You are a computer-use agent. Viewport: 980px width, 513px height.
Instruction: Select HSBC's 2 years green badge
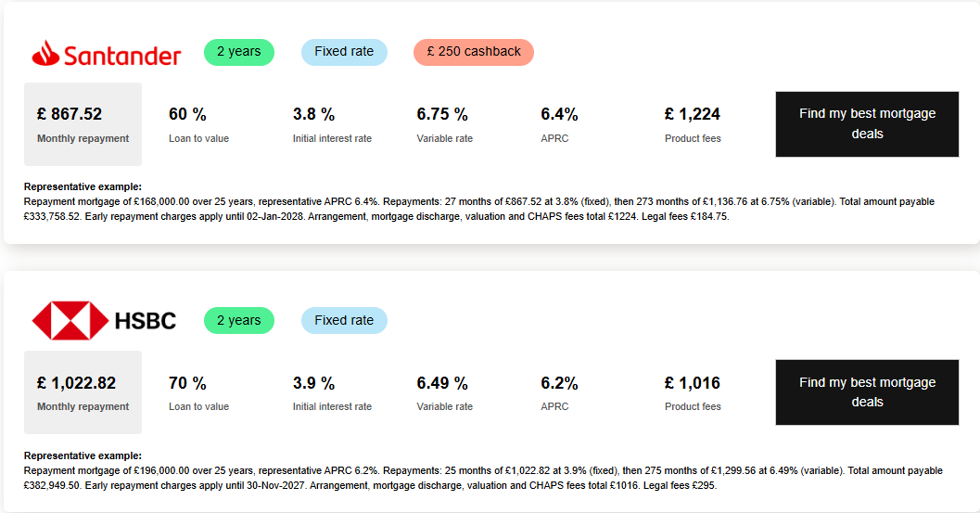pyautogui.click(x=239, y=321)
